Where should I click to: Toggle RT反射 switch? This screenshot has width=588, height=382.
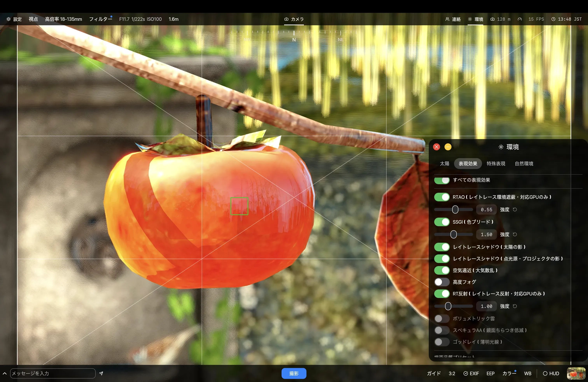click(442, 294)
